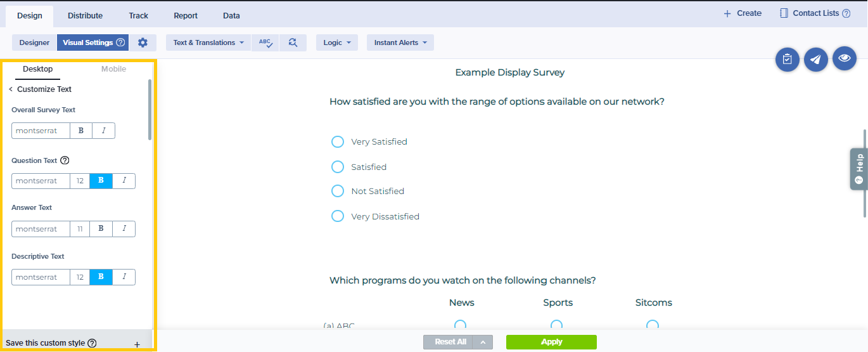Screen dimensions: 868x352
Task: Expand the Text & Translations dropdown
Action: click(x=208, y=42)
